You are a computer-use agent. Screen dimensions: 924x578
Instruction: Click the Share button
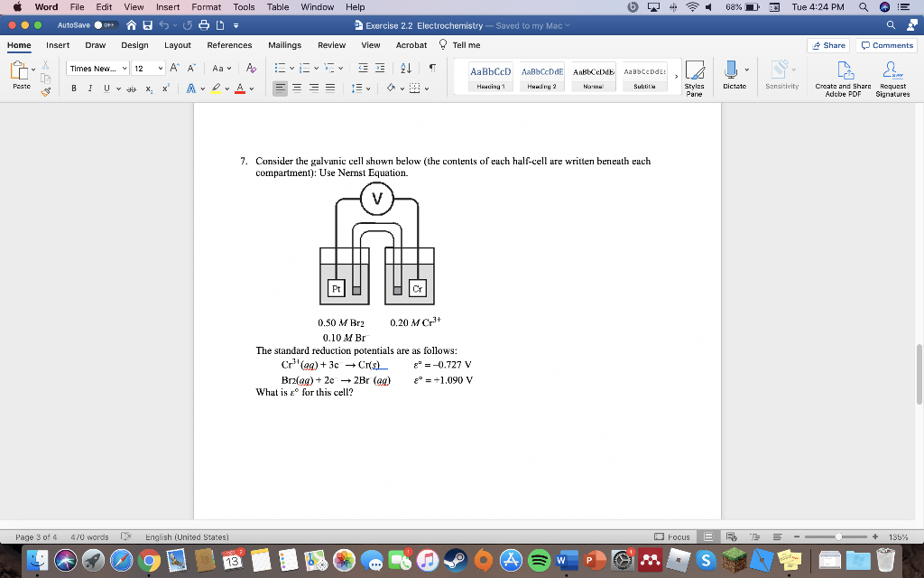pyautogui.click(x=827, y=44)
